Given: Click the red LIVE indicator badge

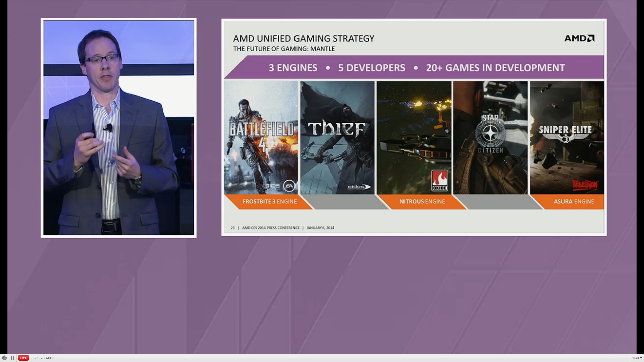Looking at the screenshot, I should point(23,358).
